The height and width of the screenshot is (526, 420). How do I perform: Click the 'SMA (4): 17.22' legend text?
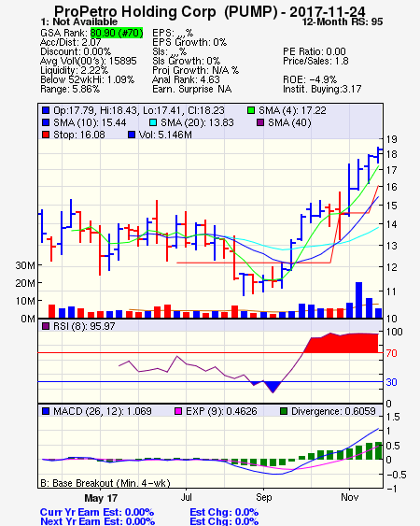coord(292,110)
